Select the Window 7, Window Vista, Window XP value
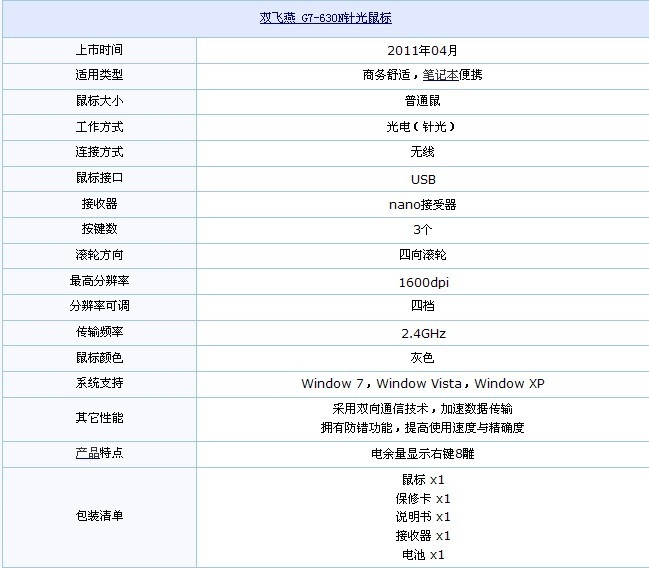649x568 pixels. (423, 383)
